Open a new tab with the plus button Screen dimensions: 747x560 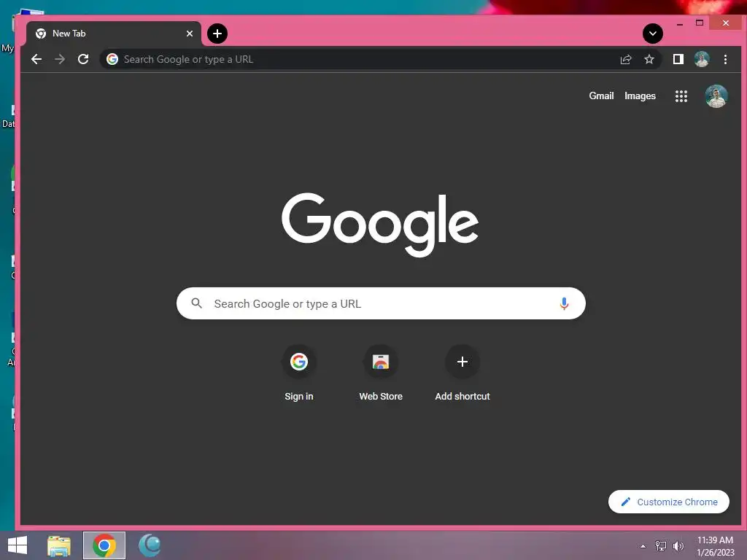click(x=217, y=34)
